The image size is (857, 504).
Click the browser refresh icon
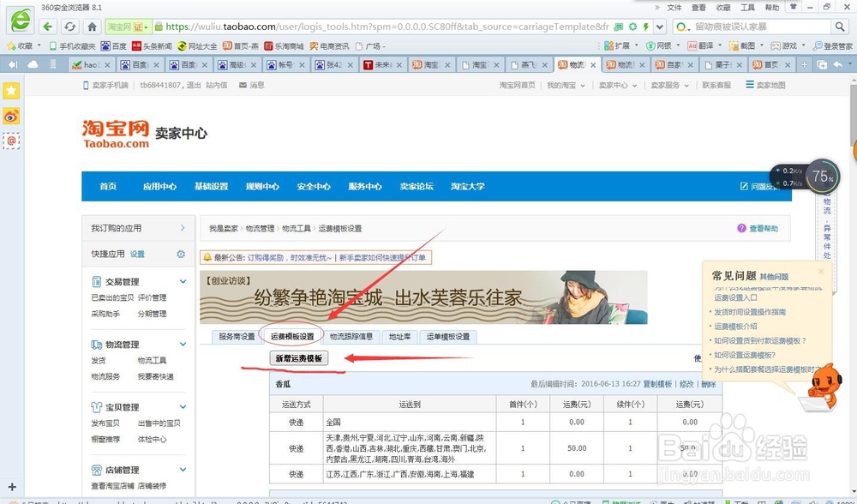(x=70, y=26)
